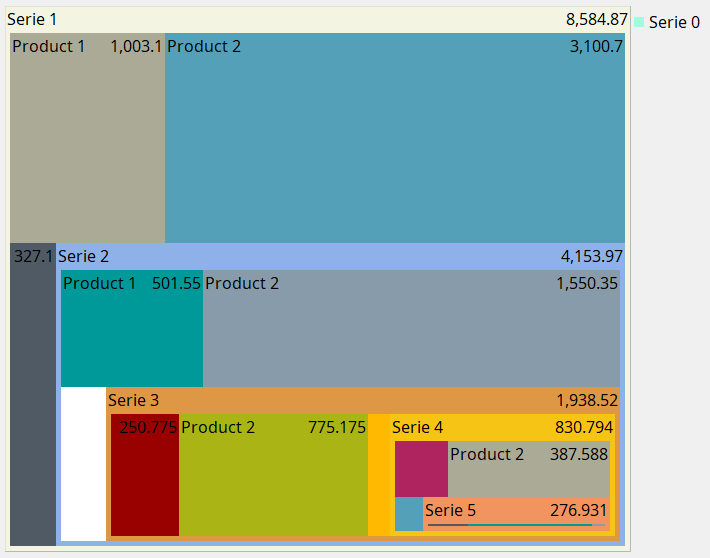Screen dimensions: 710x558
Task: Select Product 1 tile valued 1,003.1
Action: tap(87, 140)
